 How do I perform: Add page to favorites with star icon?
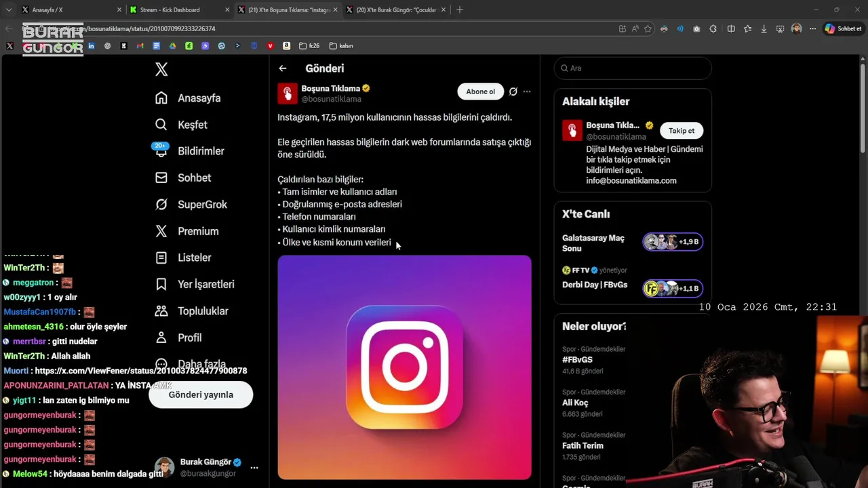pos(648,28)
